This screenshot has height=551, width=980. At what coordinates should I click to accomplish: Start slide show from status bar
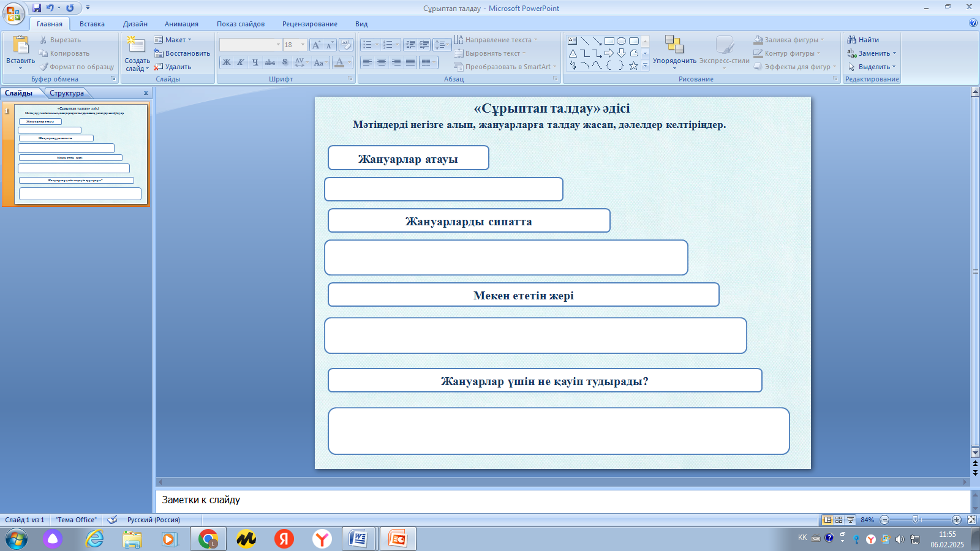[850, 520]
